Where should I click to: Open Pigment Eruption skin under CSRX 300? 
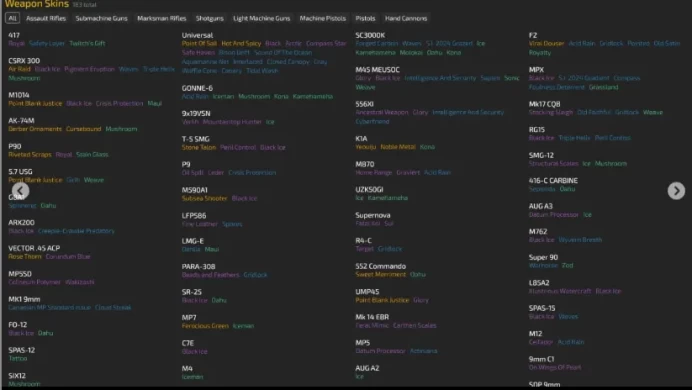coord(89,69)
